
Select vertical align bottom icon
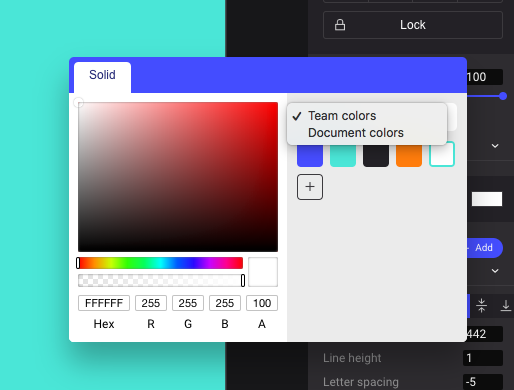pos(506,305)
